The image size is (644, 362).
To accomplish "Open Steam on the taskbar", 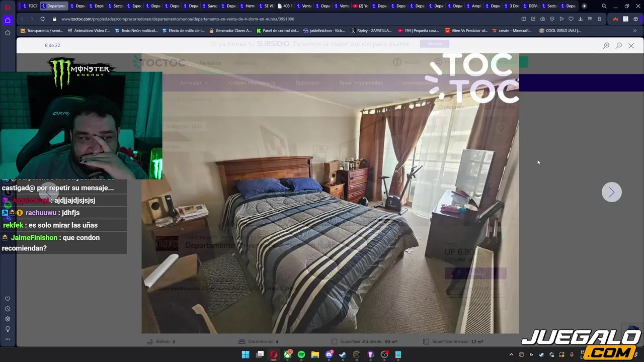I will coord(343,354).
